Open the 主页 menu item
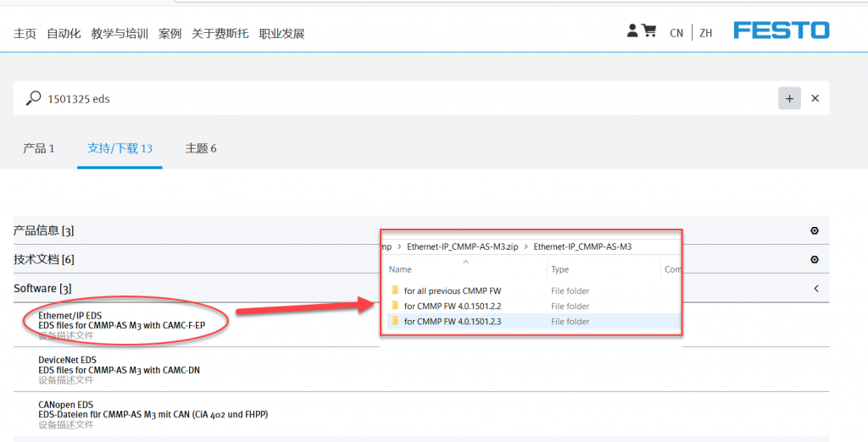Screen dimensions: 868x442 coord(25,34)
